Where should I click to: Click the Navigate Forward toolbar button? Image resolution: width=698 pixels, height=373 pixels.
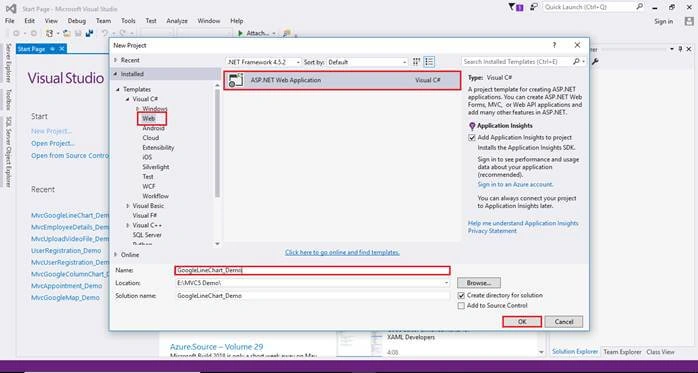click(33, 33)
